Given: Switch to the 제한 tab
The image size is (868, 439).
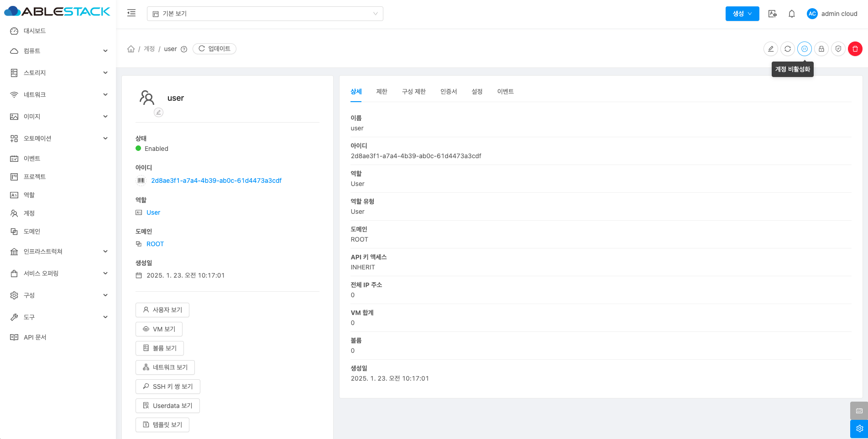Looking at the screenshot, I should click(x=382, y=92).
